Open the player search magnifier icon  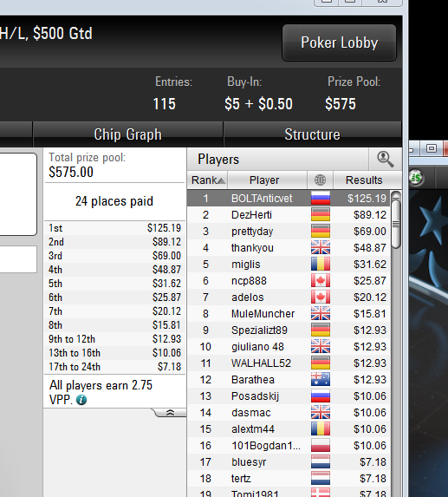tap(386, 159)
